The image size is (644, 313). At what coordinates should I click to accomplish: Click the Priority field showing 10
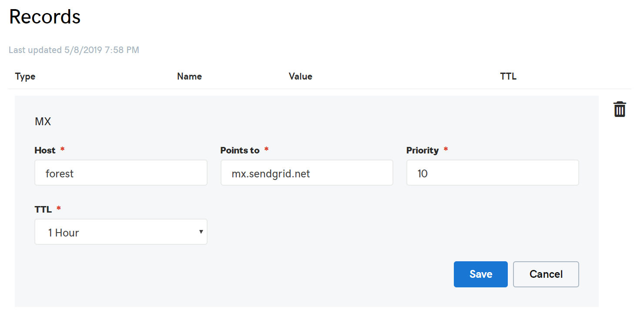pyautogui.click(x=492, y=173)
